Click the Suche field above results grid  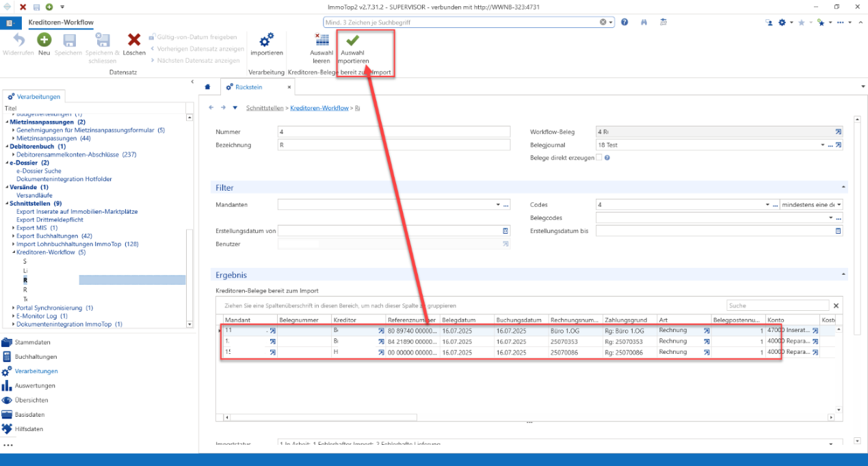[777, 305]
